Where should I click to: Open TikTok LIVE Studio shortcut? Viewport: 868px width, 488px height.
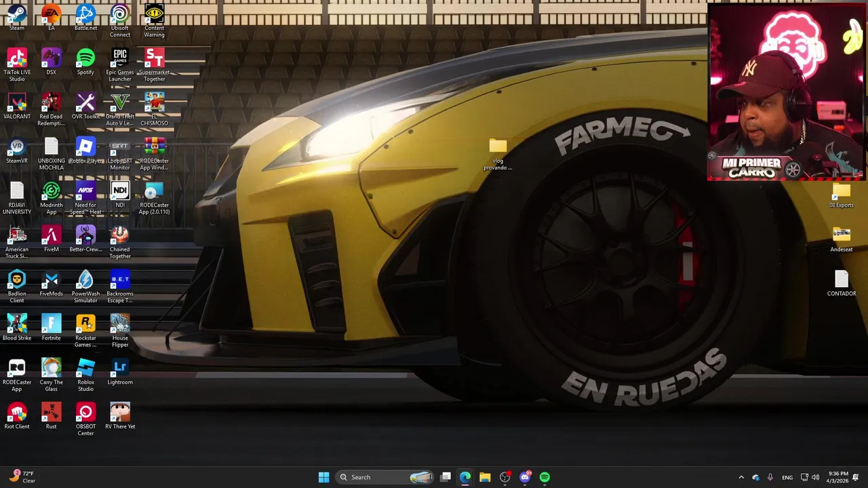(x=17, y=65)
